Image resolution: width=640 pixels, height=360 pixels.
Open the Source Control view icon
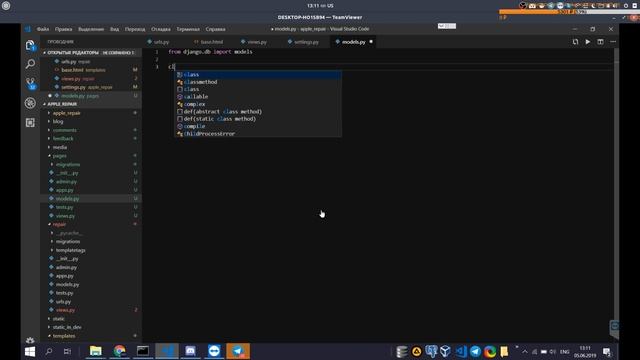pos(30,84)
